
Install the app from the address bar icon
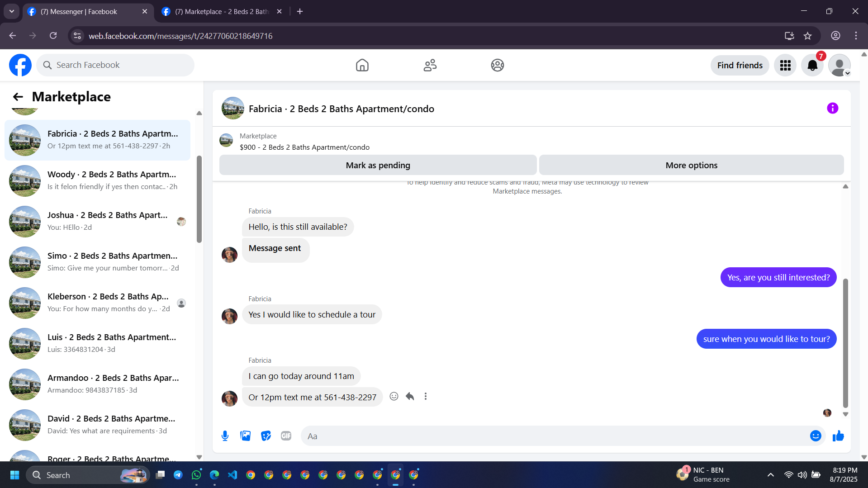[789, 36]
